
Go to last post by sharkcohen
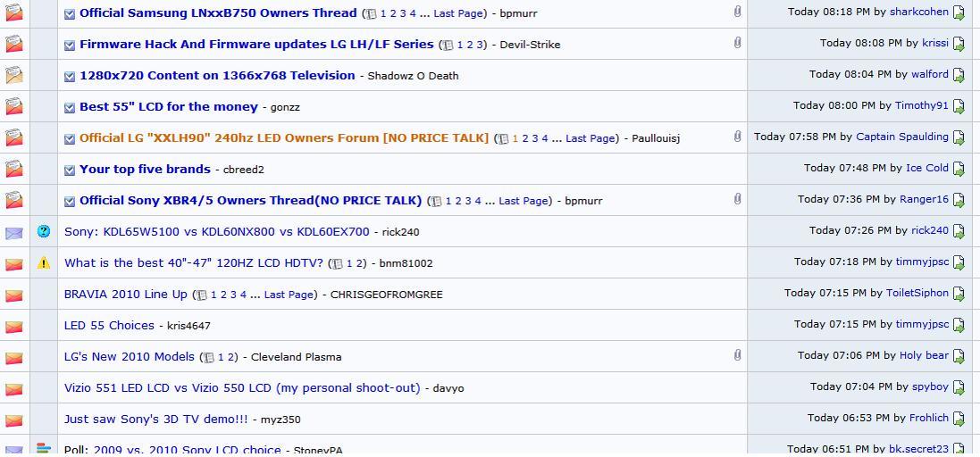click(959, 12)
